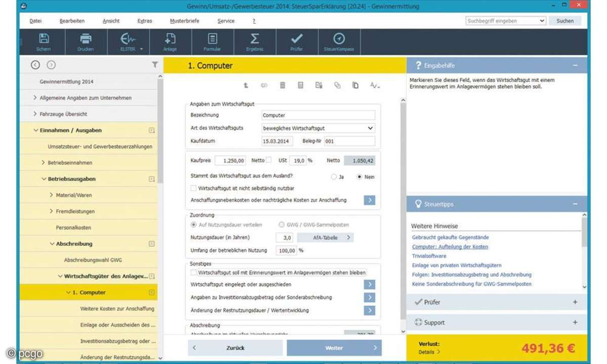The width and height of the screenshot is (607, 364).
Task: Click list icon beside Abschreibung
Action: (151, 244)
